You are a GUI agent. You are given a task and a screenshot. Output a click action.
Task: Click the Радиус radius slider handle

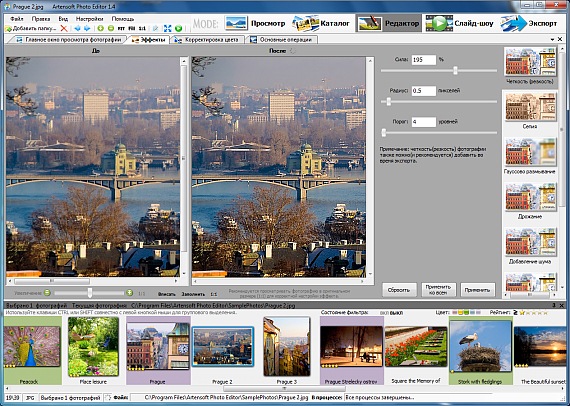389,102
